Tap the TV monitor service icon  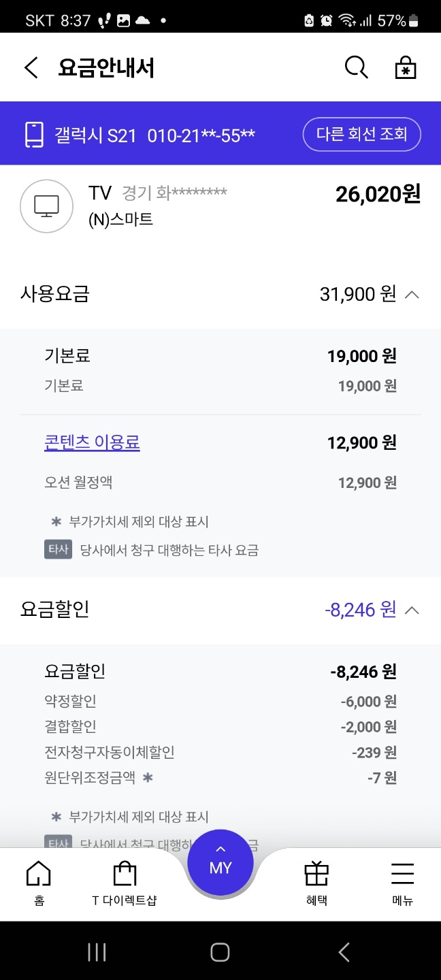click(46, 206)
